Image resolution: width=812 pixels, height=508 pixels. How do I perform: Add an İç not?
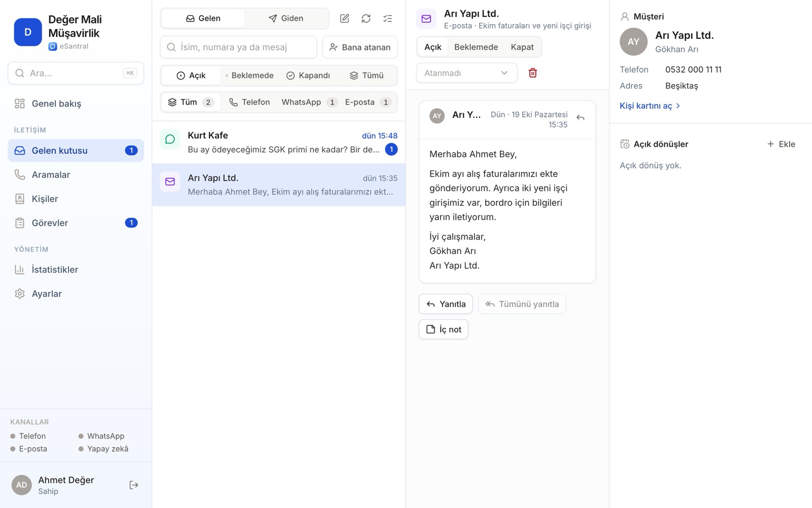tap(444, 329)
